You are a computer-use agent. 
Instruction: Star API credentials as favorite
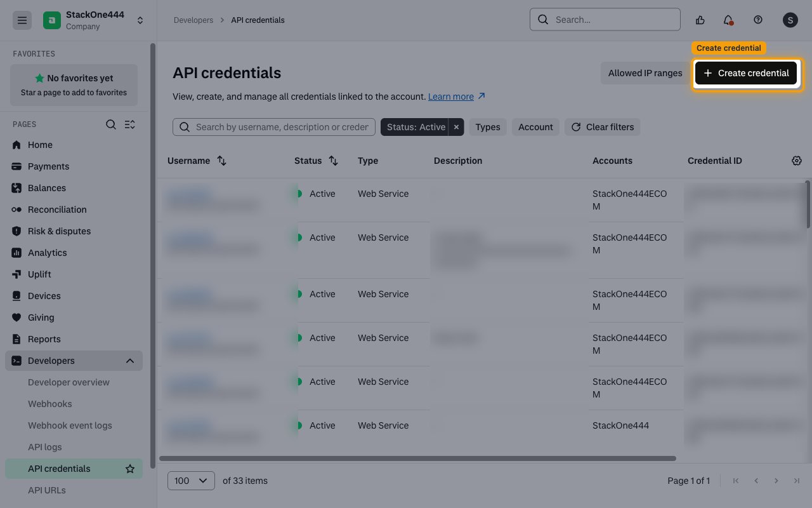130,469
